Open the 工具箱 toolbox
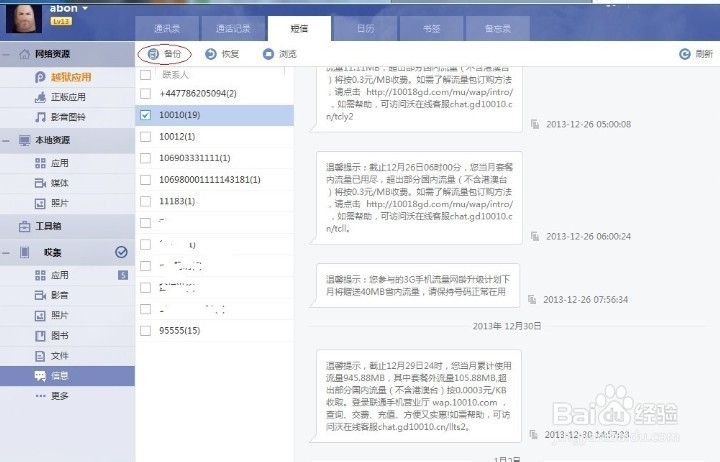This screenshot has height=462, width=720. coord(67,226)
